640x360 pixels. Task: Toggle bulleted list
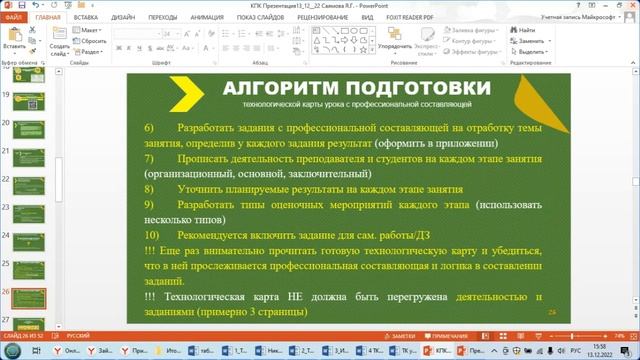[x=226, y=34]
